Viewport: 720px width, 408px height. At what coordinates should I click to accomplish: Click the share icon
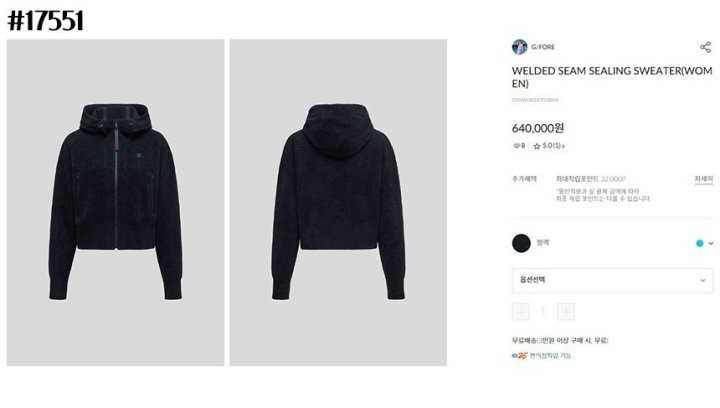706,47
